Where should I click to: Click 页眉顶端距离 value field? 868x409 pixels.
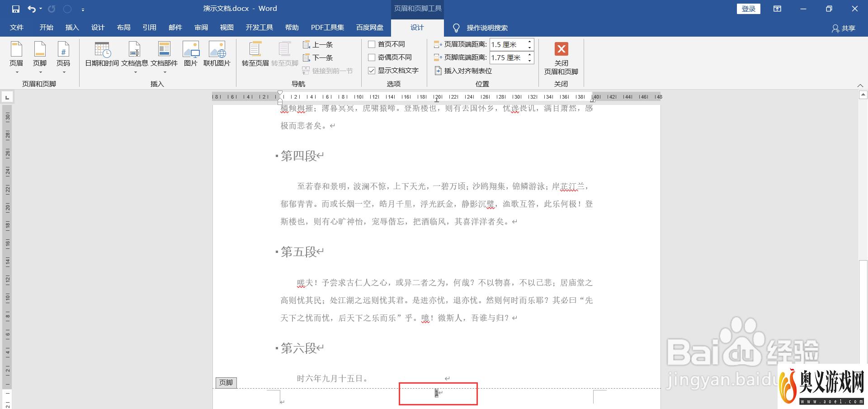(x=507, y=44)
